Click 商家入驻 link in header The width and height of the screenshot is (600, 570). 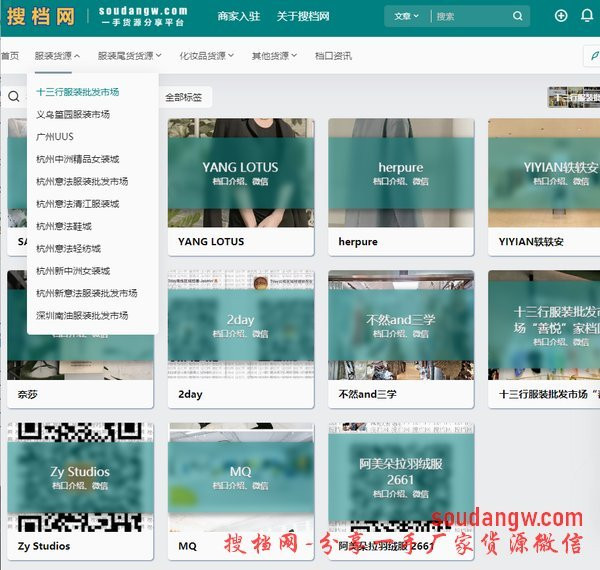(x=239, y=17)
